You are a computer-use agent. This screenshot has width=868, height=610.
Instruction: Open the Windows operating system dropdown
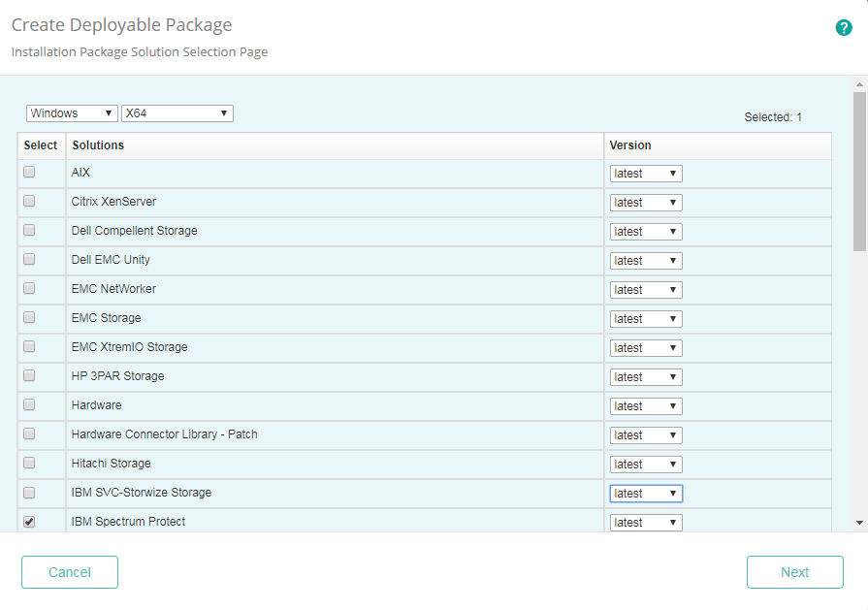[x=71, y=112]
